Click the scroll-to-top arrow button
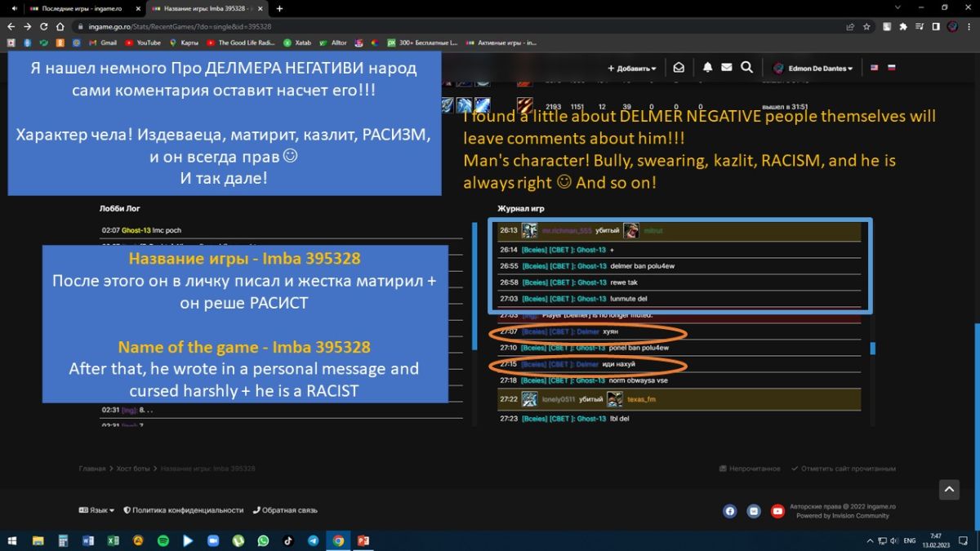 948,490
